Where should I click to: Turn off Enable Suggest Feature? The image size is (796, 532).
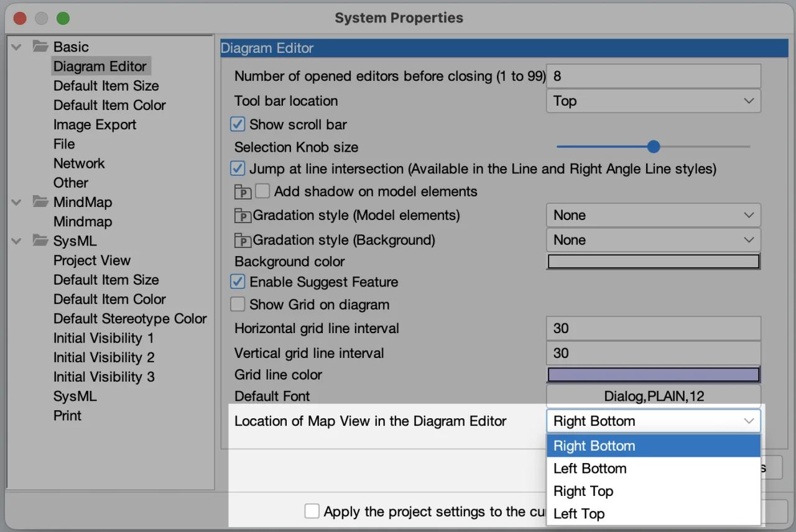pyautogui.click(x=238, y=282)
